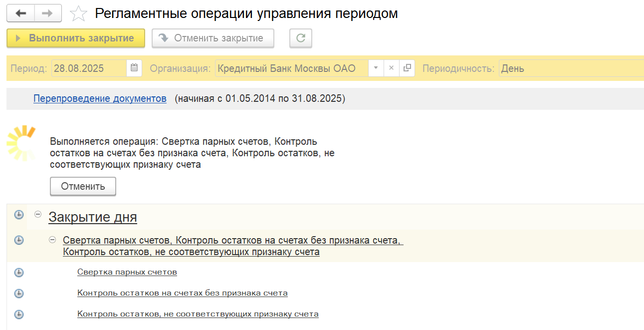This screenshot has width=644, height=330.
Task: Open the Перепроведение документов link
Action: (x=100, y=98)
